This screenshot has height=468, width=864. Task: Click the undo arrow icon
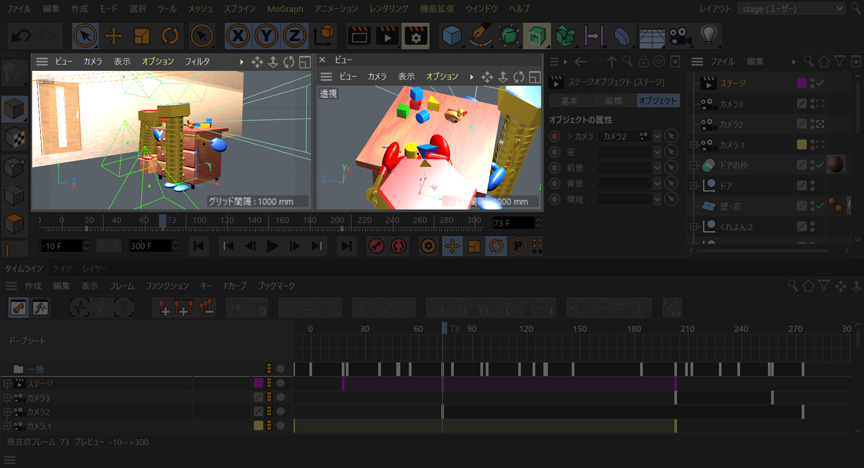coord(19,36)
